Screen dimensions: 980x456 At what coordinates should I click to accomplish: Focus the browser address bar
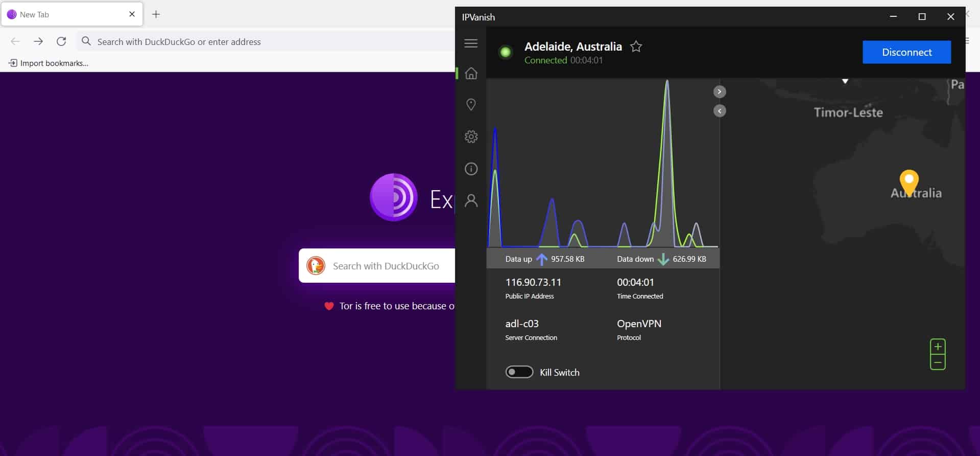point(266,41)
